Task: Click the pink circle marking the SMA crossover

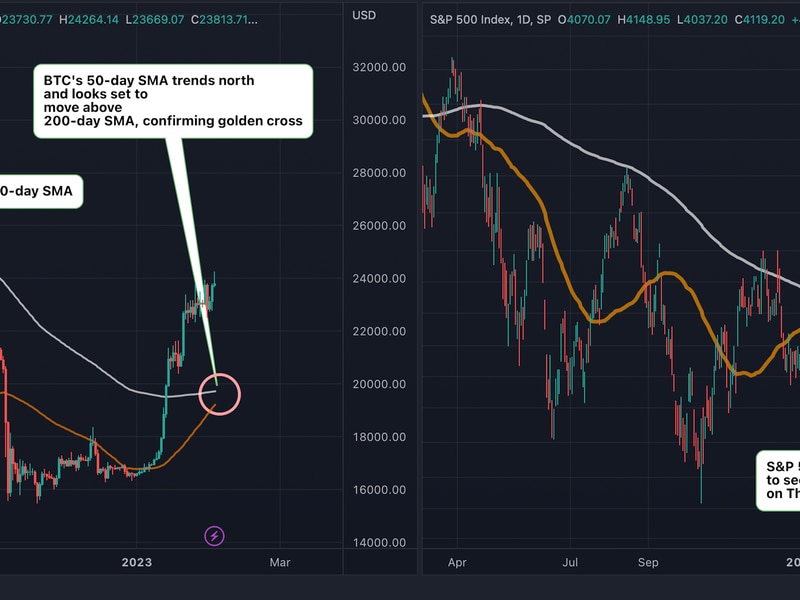Action: point(220,393)
